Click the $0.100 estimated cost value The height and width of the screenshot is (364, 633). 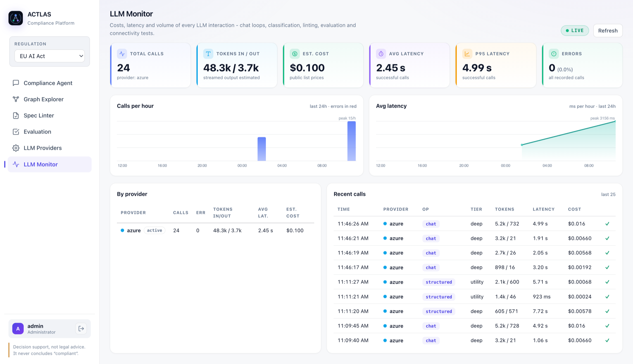click(307, 68)
